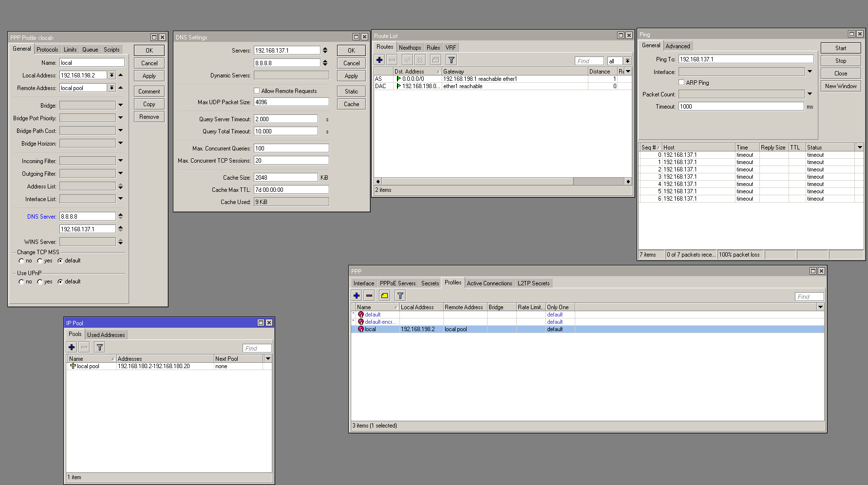Viewport: 868px width, 485px height.
Task: Click the Ping To address input field
Action: (x=745, y=59)
